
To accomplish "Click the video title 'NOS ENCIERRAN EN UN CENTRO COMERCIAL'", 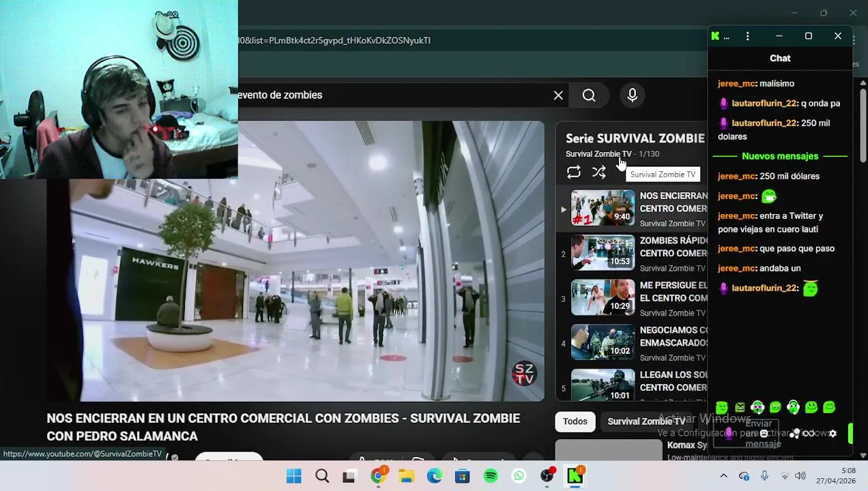I will click(283, 427).
